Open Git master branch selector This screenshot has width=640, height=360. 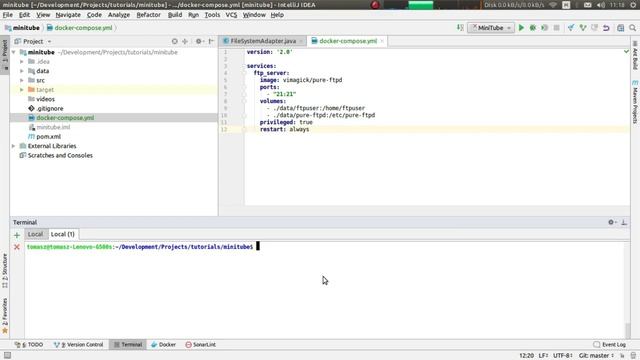[x=596, y=356]
